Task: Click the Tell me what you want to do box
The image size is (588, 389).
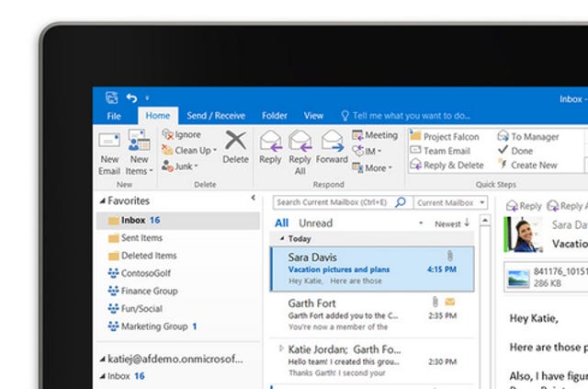Action: pyautogui.click(x=405, y=116)
